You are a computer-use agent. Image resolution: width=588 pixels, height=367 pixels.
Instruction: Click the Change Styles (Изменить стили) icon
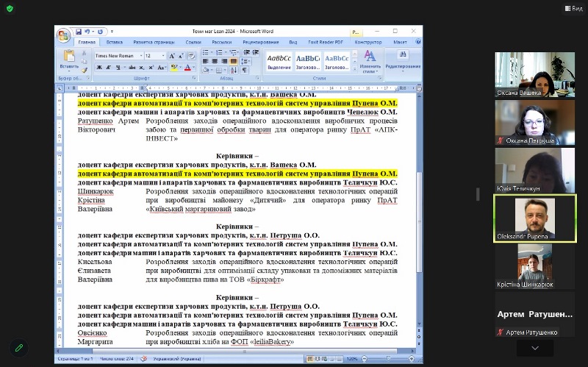coord(370,60)
